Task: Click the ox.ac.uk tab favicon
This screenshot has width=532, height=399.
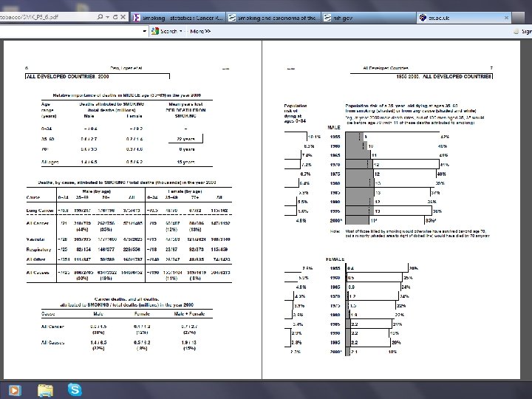Action: (423, 18)
